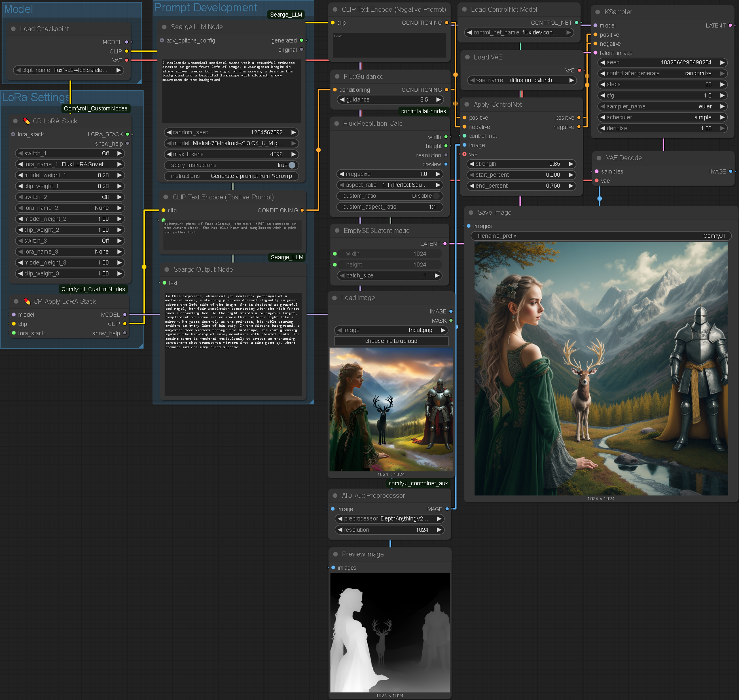Click the positive prompt text box

coord(233,235)
